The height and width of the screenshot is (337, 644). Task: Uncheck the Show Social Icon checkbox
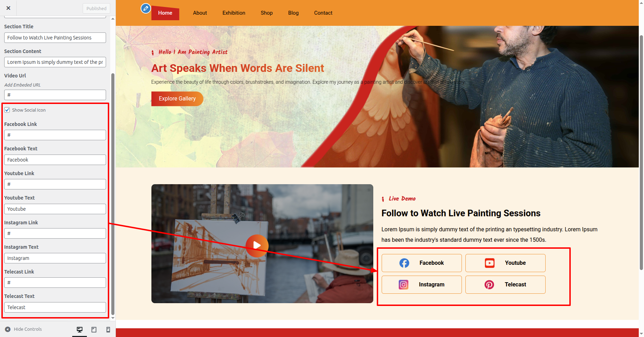click(7, 110)
